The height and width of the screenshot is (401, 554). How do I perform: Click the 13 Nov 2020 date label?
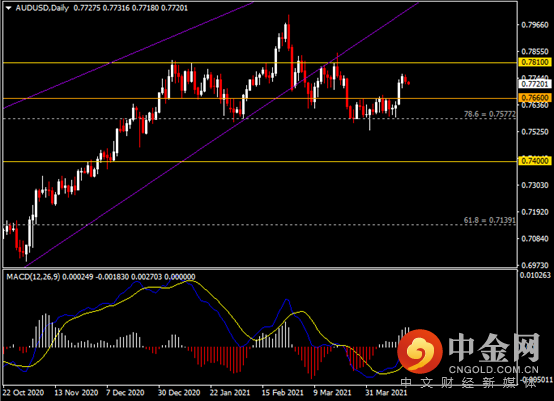click(76, 393)
